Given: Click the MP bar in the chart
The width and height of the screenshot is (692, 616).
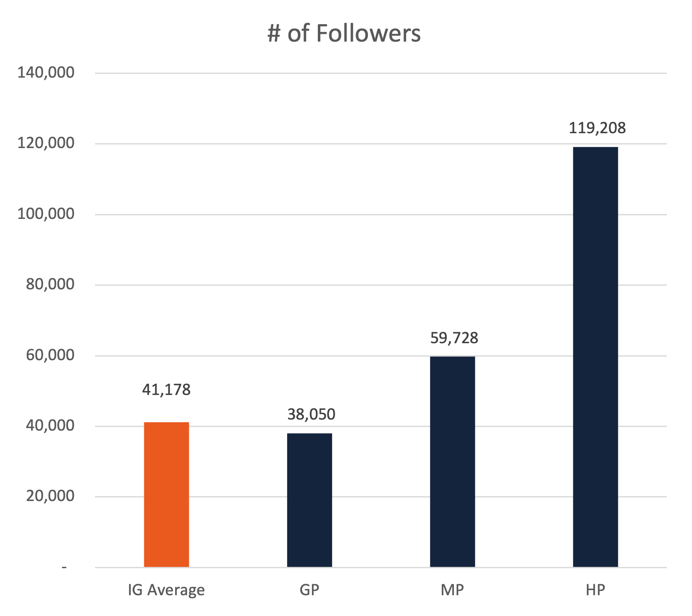Looking at the screenshot, I should [452, 462].
